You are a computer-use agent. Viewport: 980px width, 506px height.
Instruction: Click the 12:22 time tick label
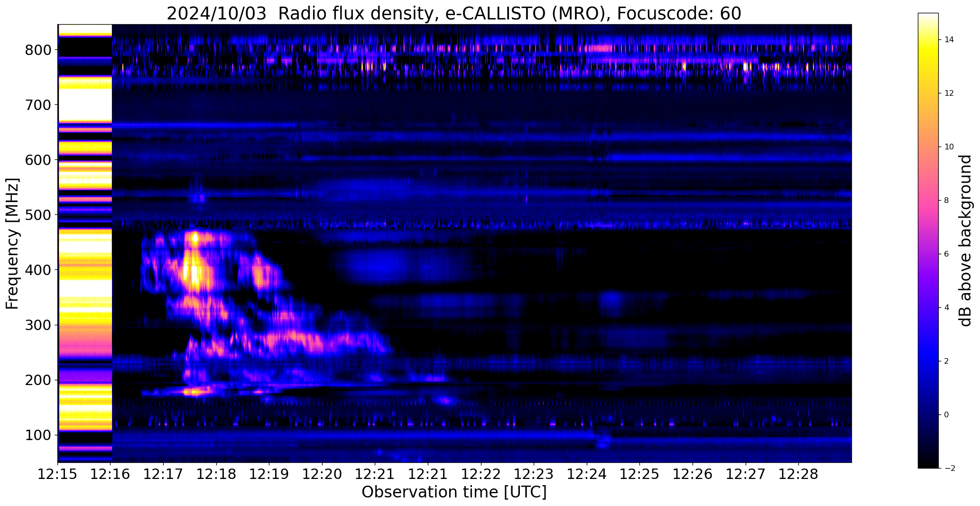point(481,474)
